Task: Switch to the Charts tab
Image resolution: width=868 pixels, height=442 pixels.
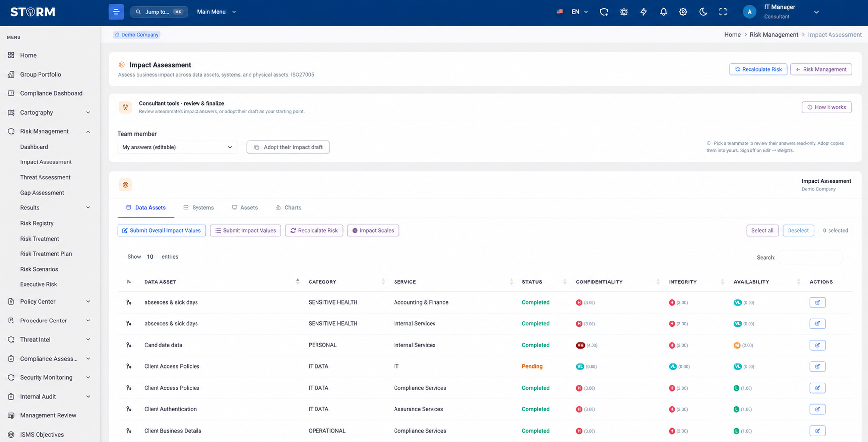Action: click(288, 208)
